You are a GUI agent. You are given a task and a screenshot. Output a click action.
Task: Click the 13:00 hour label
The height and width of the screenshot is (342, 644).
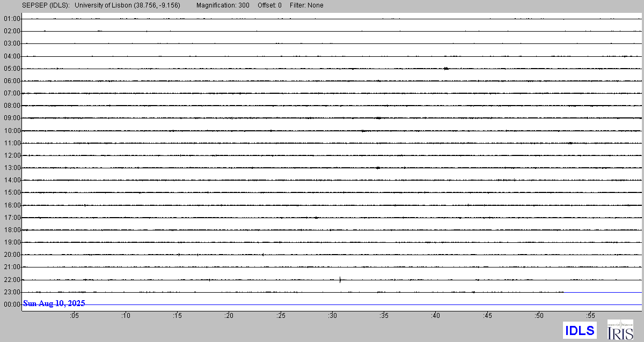tap(12, 168)
